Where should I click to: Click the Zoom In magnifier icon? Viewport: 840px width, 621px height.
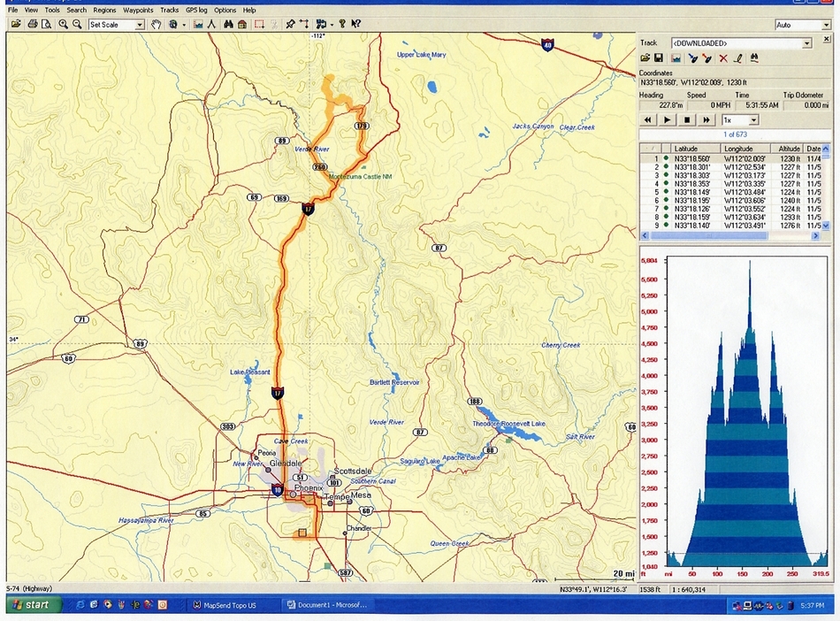[63, 24]
